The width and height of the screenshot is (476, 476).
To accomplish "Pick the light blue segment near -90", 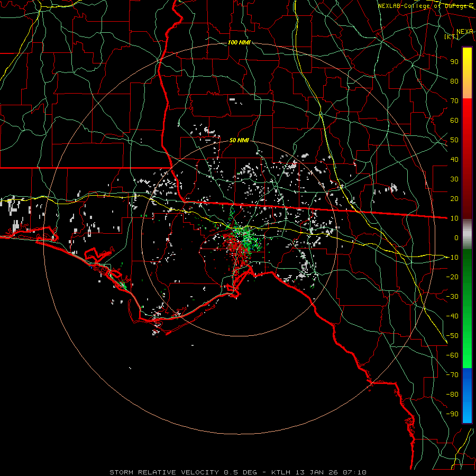I will [x=467, y=411].
